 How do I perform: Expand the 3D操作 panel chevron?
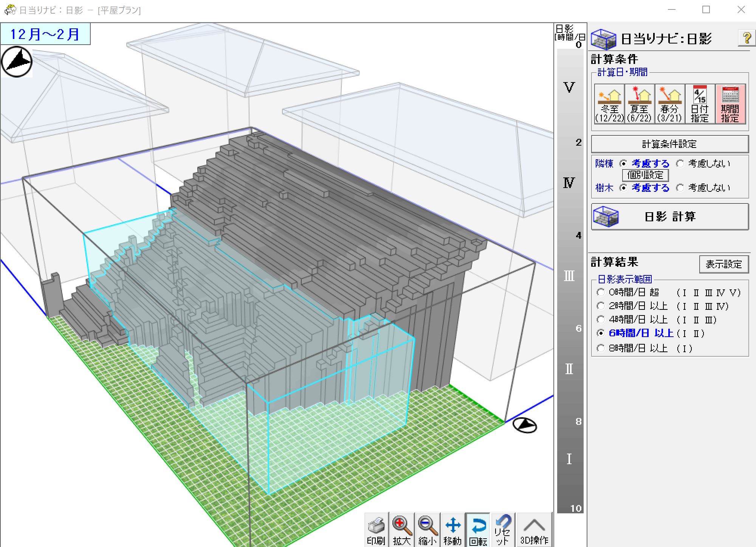[534, 530]
